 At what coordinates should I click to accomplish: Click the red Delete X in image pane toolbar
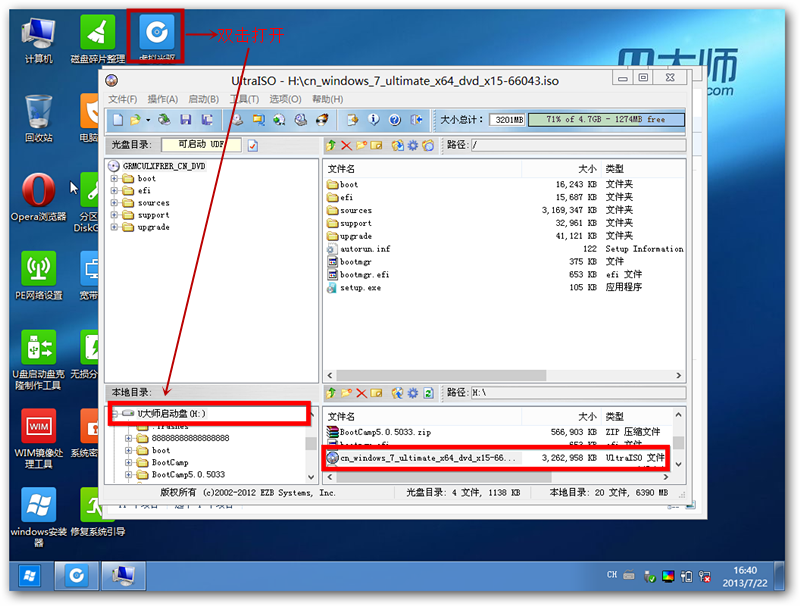point(346,145)
